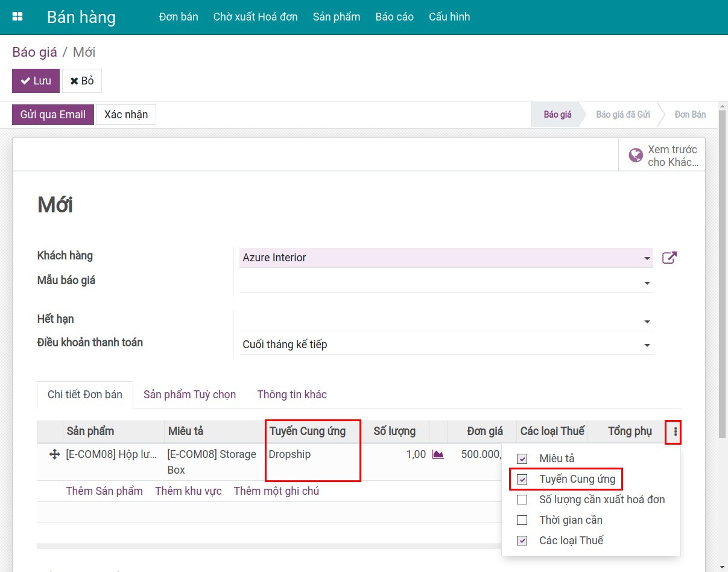Open external link for customer Azure Interior
This screenshot has height=572, width=728.
point(669,258)
